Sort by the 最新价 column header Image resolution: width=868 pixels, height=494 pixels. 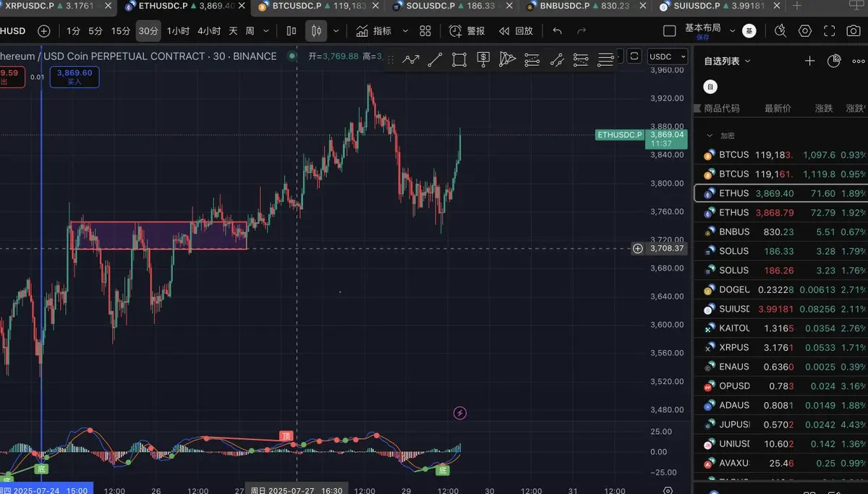coord(778,108)
